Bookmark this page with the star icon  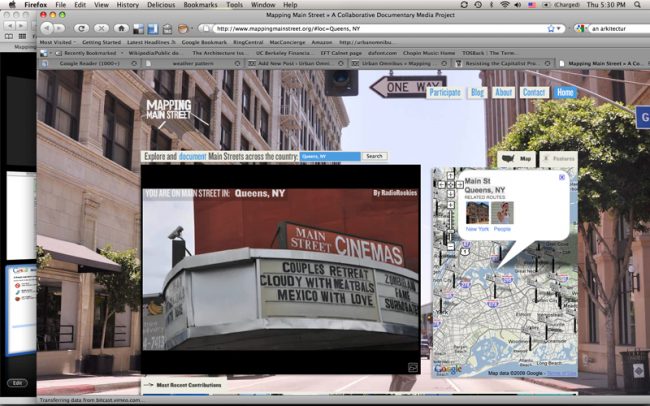coord(551,29)
